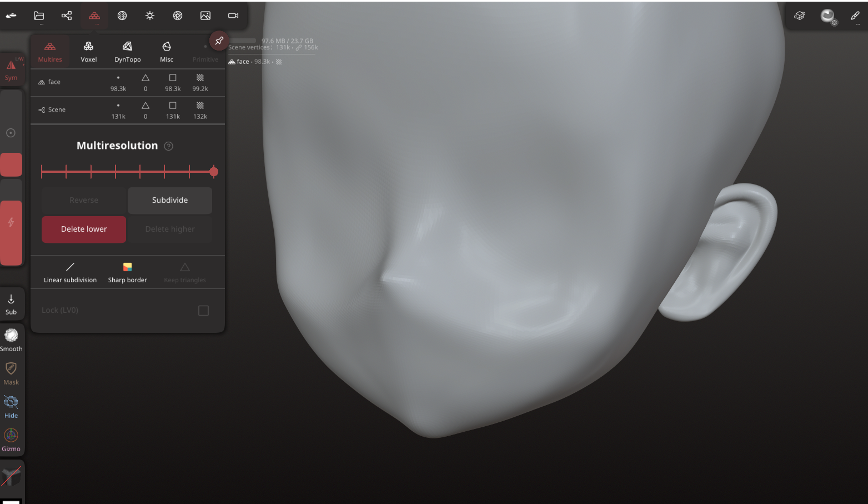
Task: Toggle Sym symmetry in left sidebar
Action: pyautogui.click(x=11, y=69)
